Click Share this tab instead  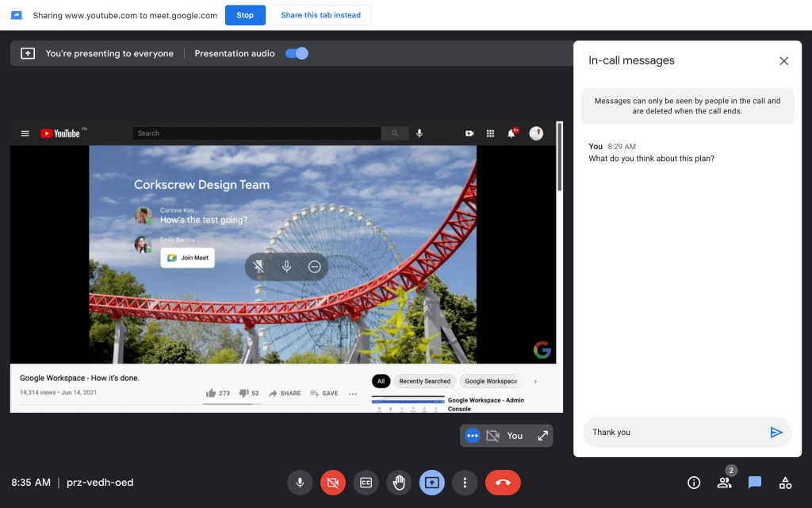point(320,15)
